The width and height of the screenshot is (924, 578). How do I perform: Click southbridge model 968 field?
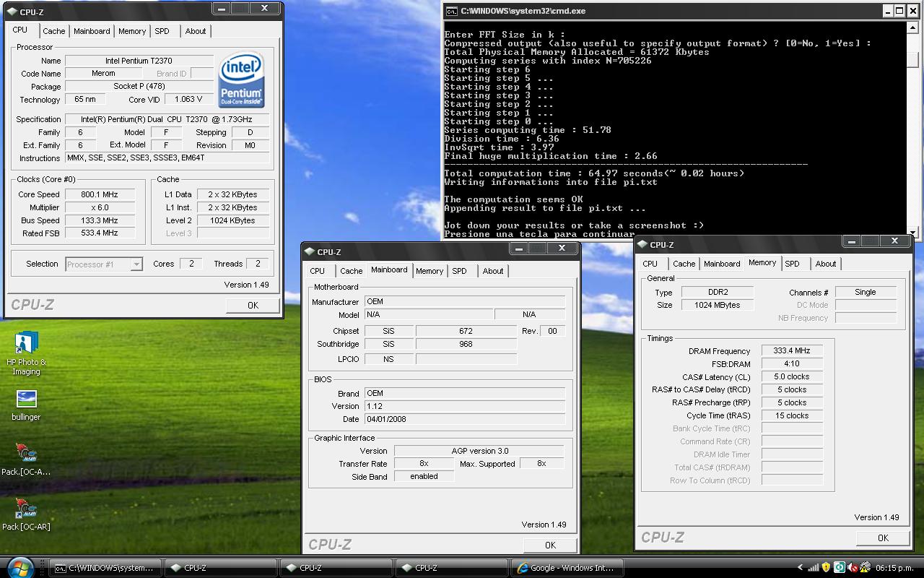[466, 344]
